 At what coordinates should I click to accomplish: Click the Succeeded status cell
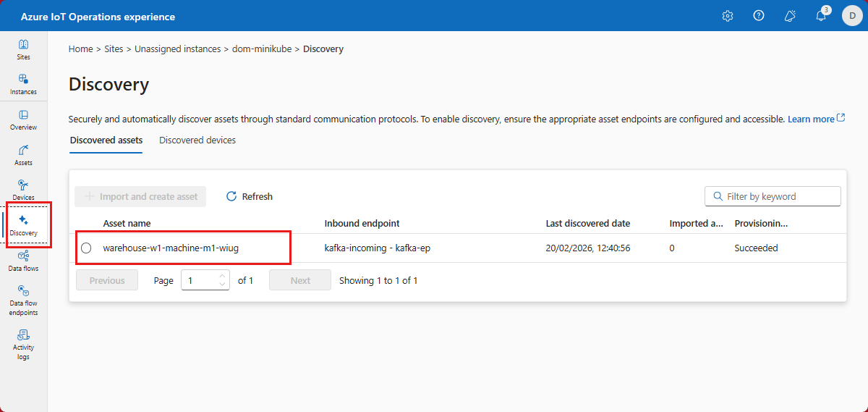point(757,248)
